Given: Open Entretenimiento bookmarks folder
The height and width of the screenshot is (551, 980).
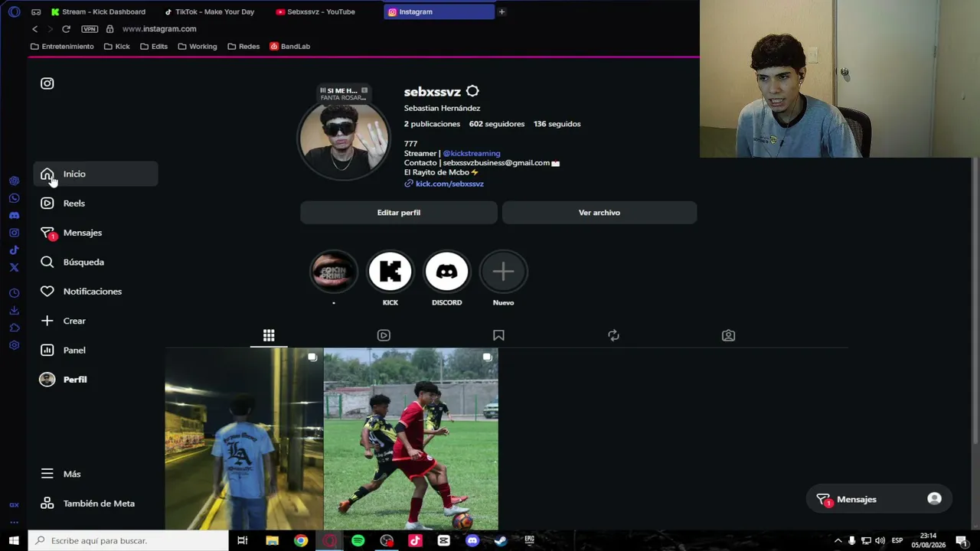Looking at the screenshot, I should (x=62, y=47).
